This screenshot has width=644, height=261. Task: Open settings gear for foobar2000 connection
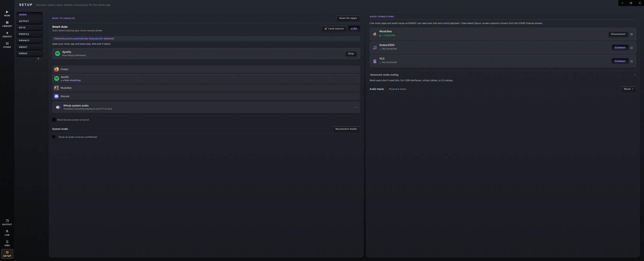[632, 48]
